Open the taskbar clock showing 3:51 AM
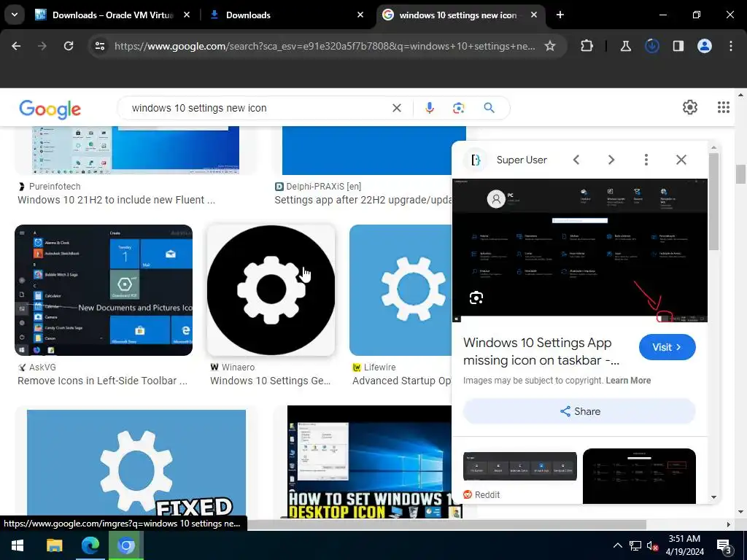 684,545
